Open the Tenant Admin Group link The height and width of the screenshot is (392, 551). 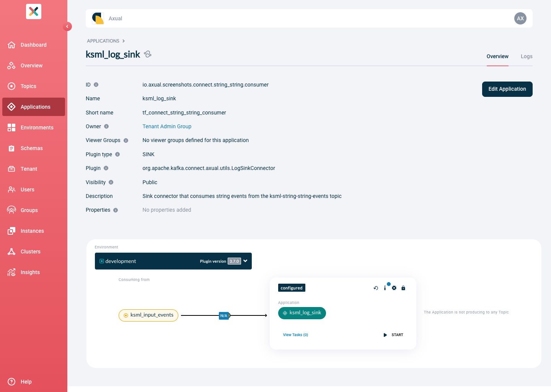(x=167, y=126)
